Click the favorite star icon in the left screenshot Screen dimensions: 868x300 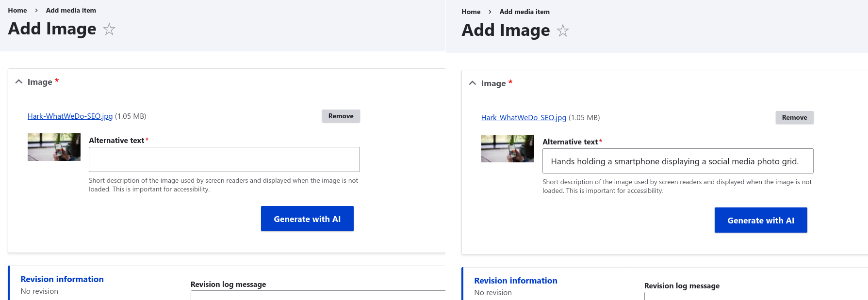pyautogui.click(x=109, y=30)
